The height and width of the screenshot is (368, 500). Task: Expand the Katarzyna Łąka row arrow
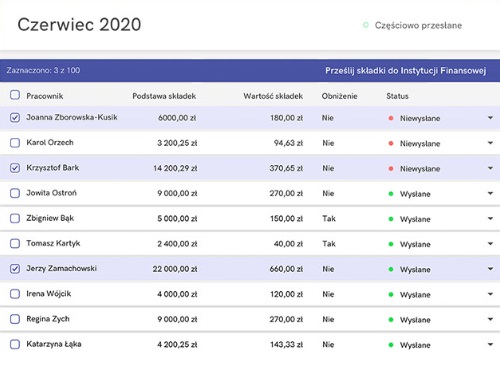pos(490,344)
